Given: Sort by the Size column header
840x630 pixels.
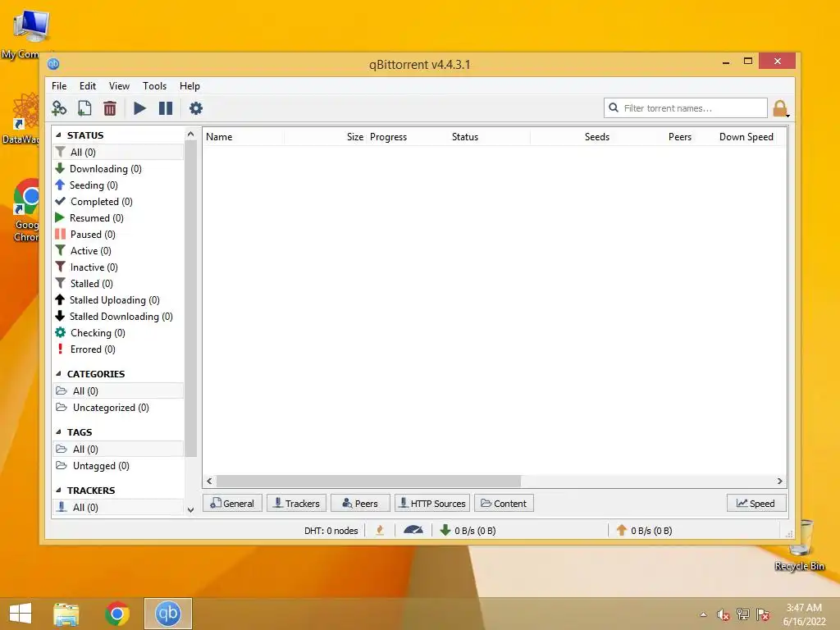Looking at the screenshot, I should tap(325, 137).
